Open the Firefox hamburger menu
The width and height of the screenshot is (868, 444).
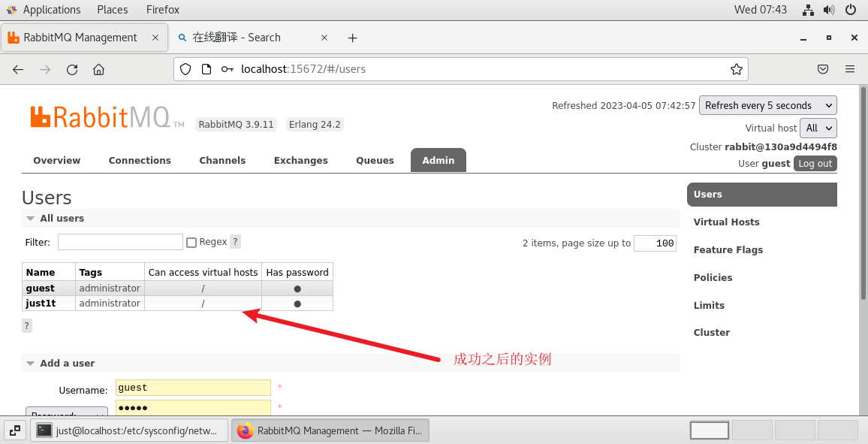coord(850,69)
